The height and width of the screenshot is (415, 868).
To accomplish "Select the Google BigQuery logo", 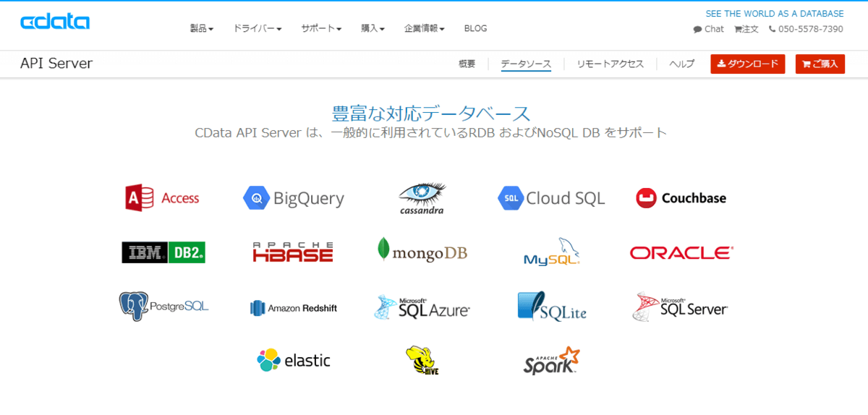I will point(294,198).
